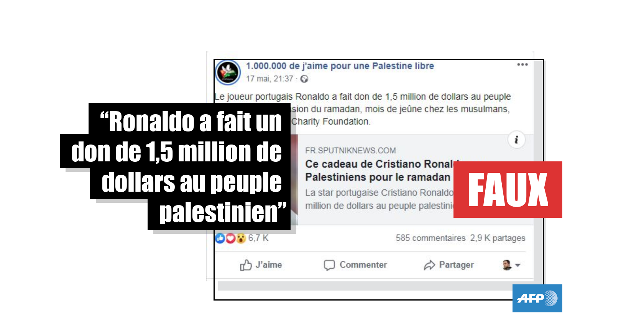Click the page profile picture avatar
The height and width of the screenshot is (322, 644).
(x=228, y=72)
